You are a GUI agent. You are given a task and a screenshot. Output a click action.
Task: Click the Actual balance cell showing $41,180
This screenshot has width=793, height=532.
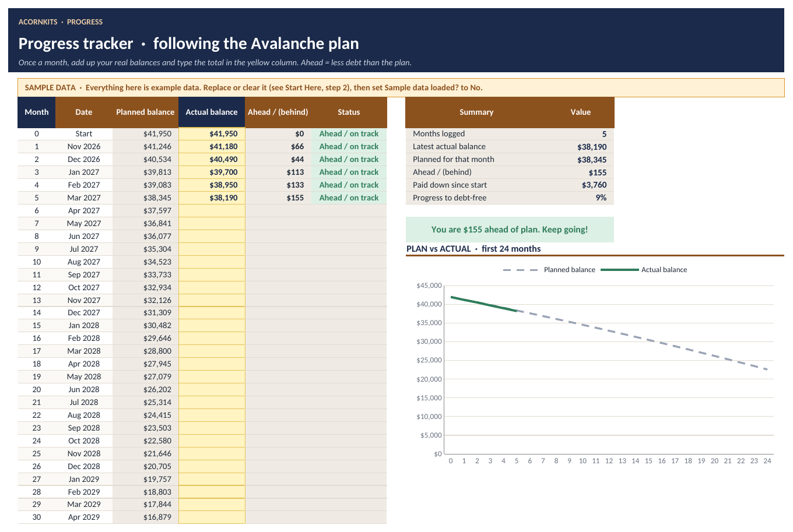point(212,146)
